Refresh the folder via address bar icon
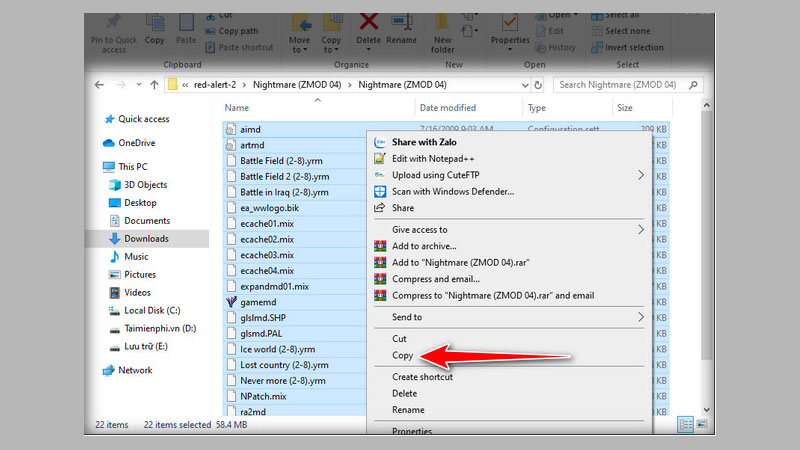 click(539, 85)
